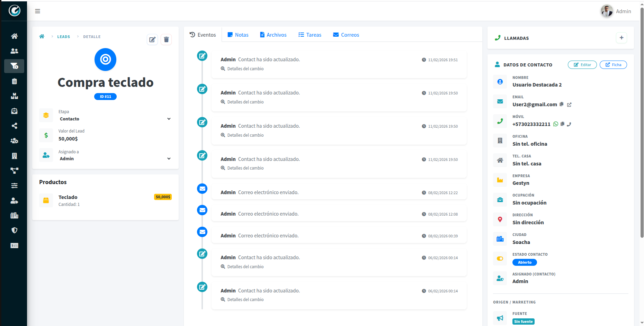This screenshot has width=644, height=326.
Task: Select the Leads funnel icon in sidebar
Action: 14,66
